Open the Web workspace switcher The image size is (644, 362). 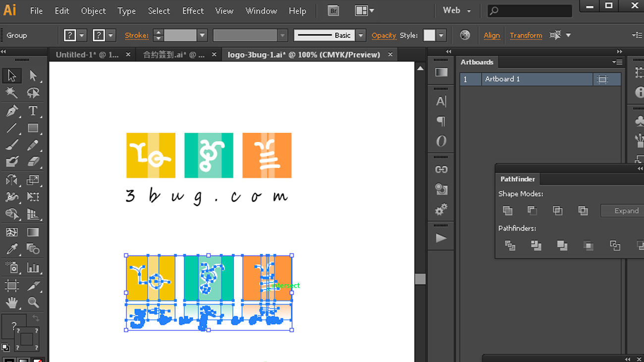tap(457, 10)
